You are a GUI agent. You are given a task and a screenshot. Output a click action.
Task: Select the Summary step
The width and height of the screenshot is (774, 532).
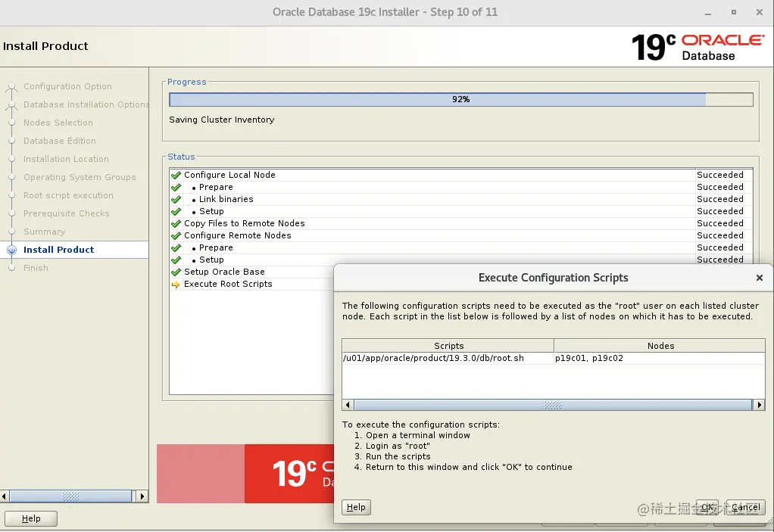[x=45, y=232]
